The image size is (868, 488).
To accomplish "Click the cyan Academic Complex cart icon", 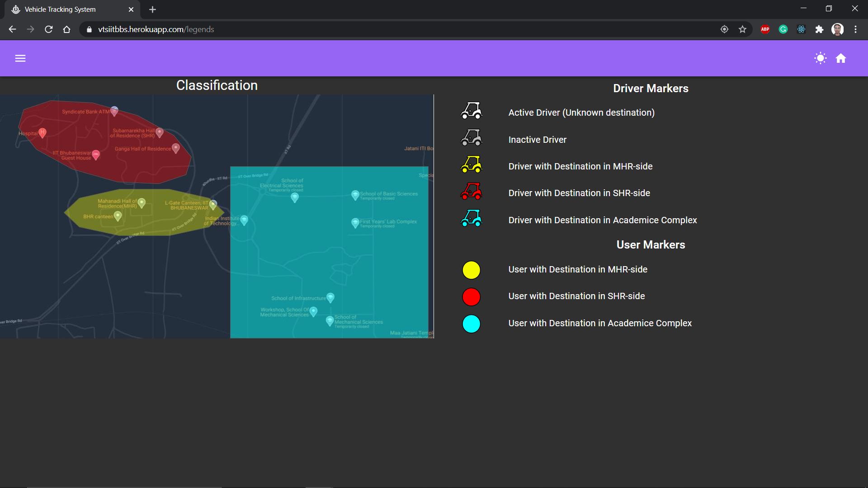I will pyautogui.click(x=471, y=218).
